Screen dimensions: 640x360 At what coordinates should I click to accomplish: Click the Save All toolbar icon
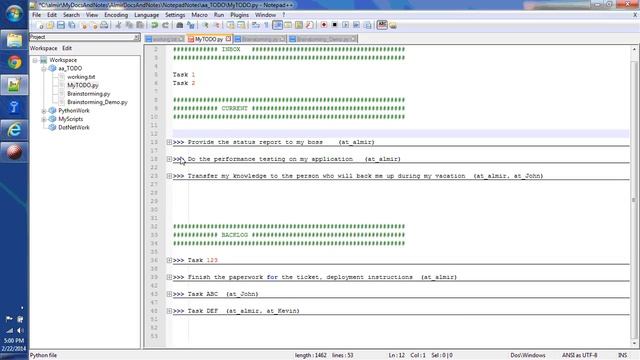(x=72, y=25)
